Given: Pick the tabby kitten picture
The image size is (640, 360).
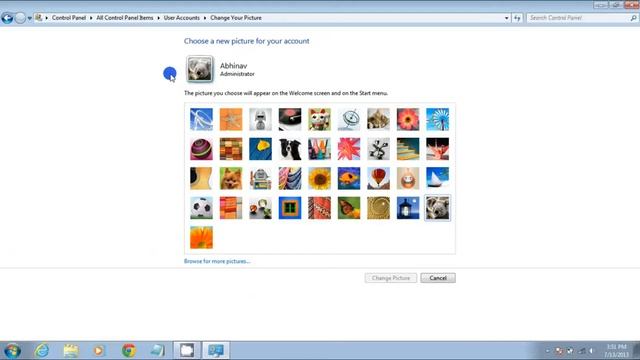Looking at the screenshot, I should [x=378, y=119].
